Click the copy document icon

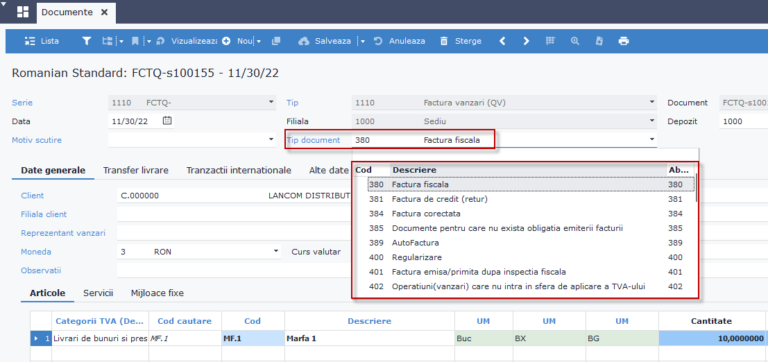[276, 41]
